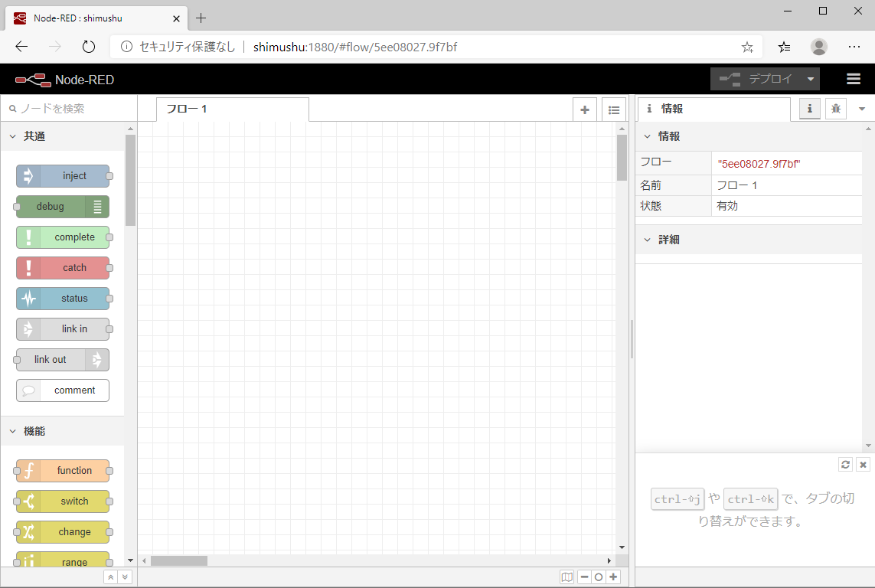Show the info sidebar tab icon

(810, 109)
